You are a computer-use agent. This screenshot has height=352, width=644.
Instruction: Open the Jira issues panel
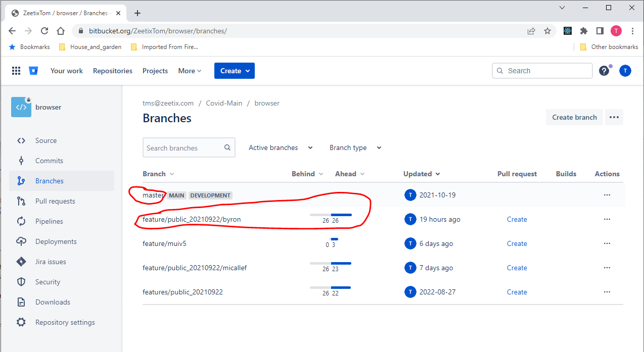51,262
